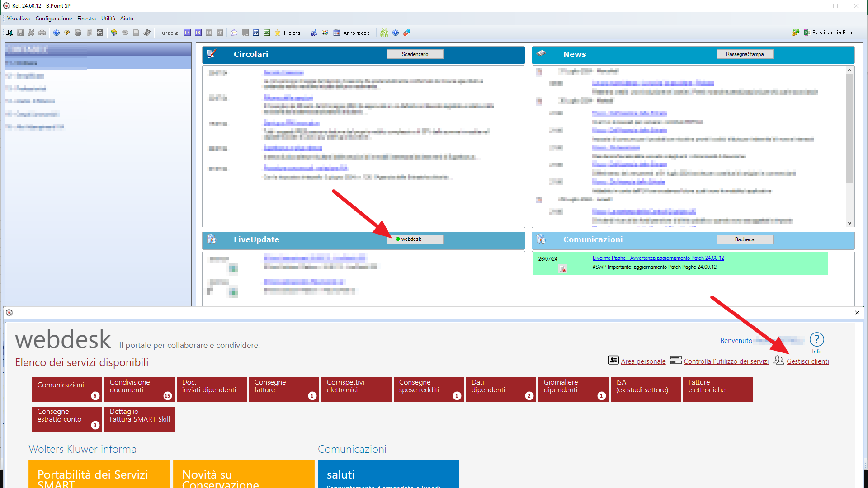The width and height of the screenshot is (868, 488).
Task: Open Liveinfo Paghe Patch 24.60.12 link
Action: click(658, 258)
